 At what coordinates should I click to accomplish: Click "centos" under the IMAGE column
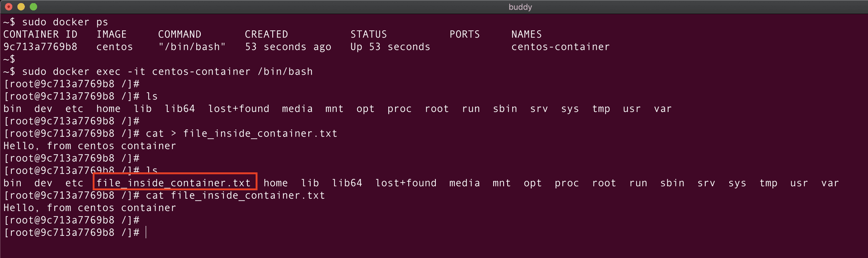(x=114, y=47)
